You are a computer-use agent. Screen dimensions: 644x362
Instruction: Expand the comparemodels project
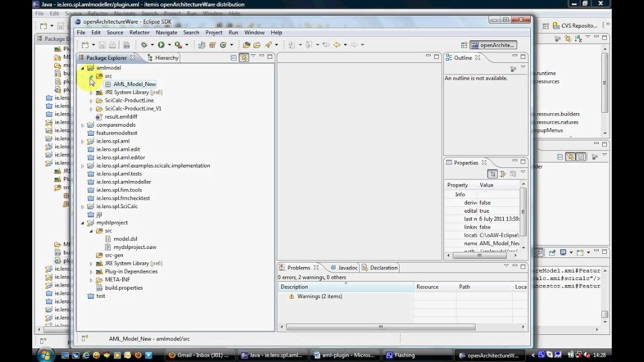coord(83,125)
